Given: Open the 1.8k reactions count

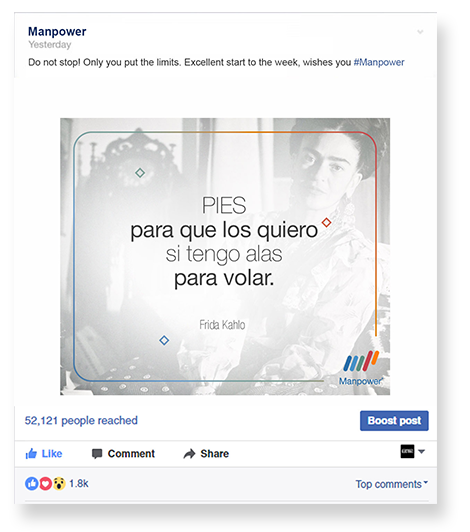Looking at the screenshot, I should click(79, 483).
